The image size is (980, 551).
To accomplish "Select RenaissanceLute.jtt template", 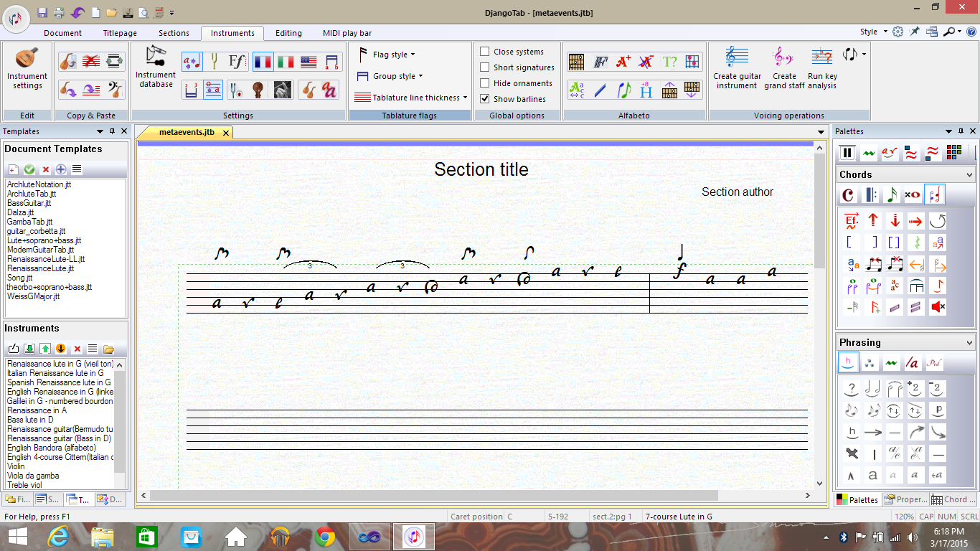I will coord(40,268).
